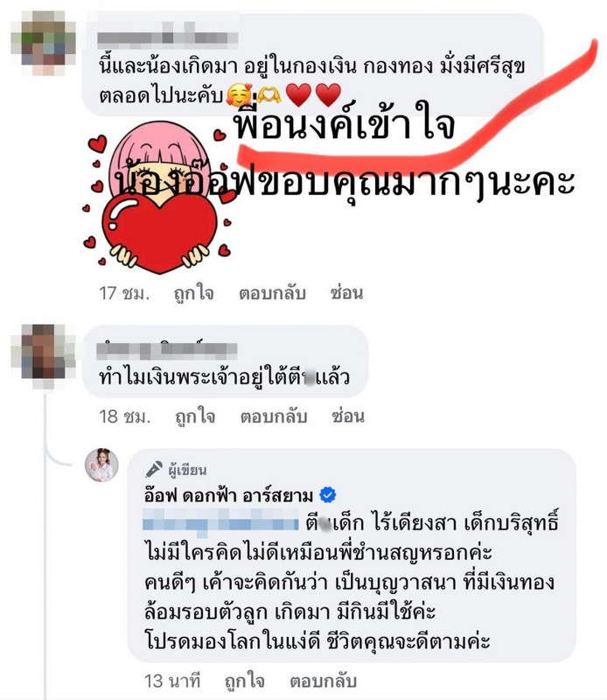607x700 pixels.
Task: Click the pink-haired heart sticker
Action: [157, 196]
